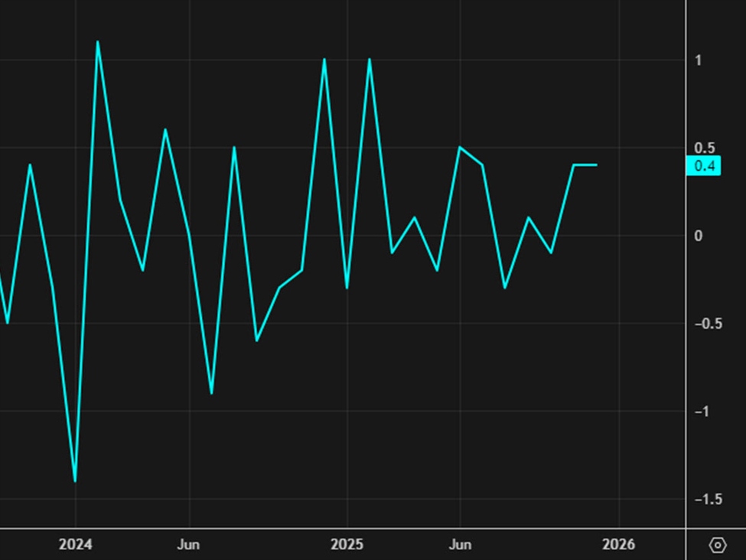Select the 2025 axis label
The width and height of the screenshot is (746, 560).
point(348,544)
